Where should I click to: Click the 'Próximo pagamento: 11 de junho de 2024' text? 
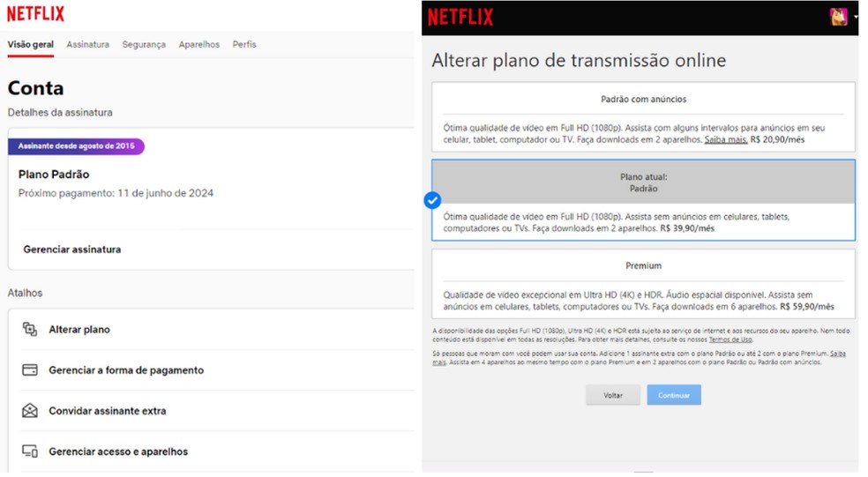tap(116, 193)
